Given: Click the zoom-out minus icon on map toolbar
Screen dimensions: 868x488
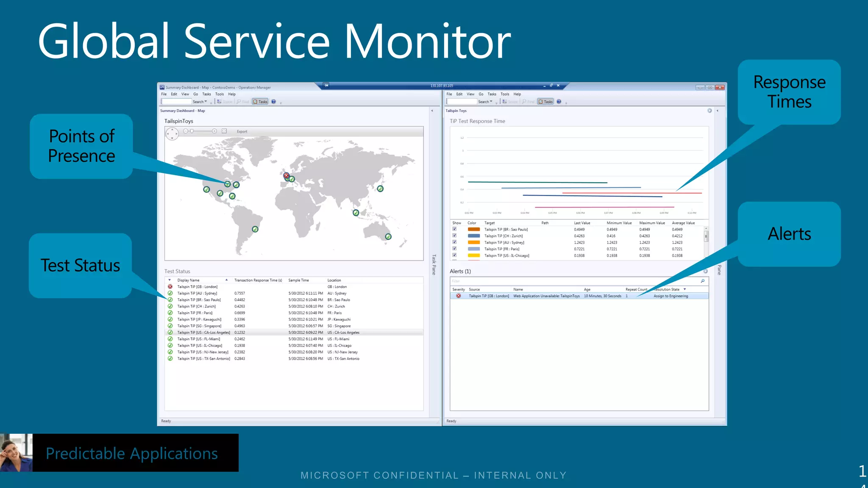Looking at the screenshot, I should [x=185, y=131].
